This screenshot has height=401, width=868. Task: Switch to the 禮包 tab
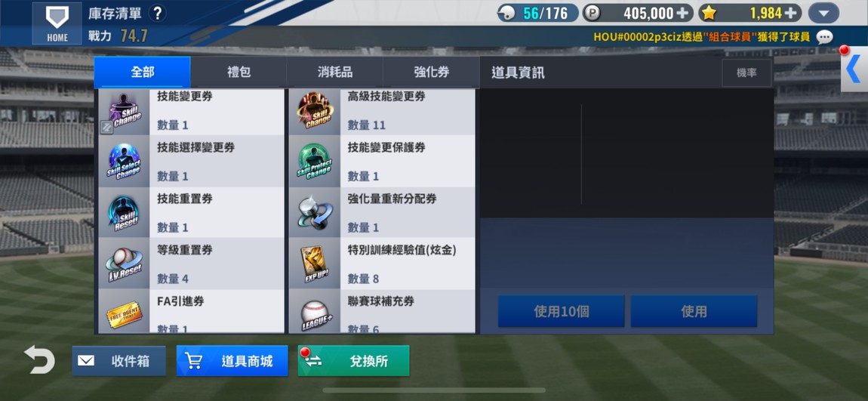tap(239, 72)
